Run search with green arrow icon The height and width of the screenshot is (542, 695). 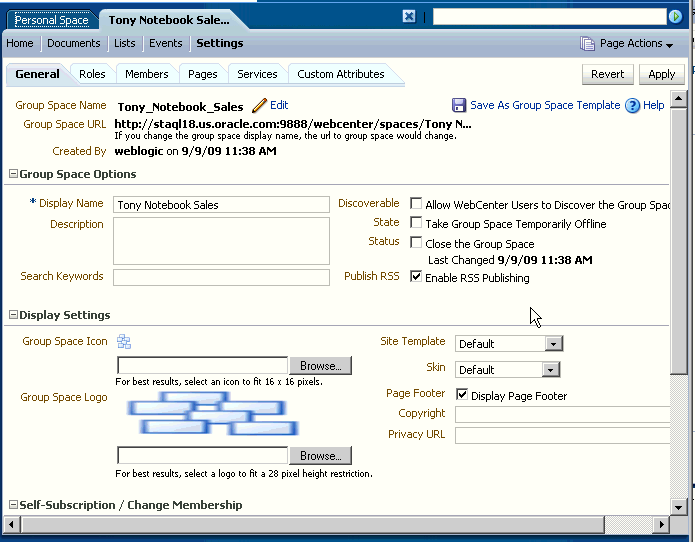pyautogui.click(x=675, y=17)
